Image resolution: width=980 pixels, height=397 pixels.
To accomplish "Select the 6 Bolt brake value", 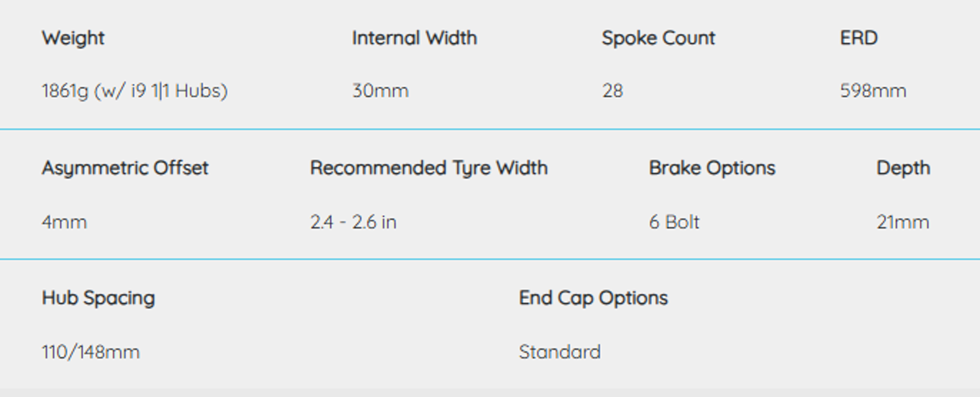I will click(x=674, y=222).
